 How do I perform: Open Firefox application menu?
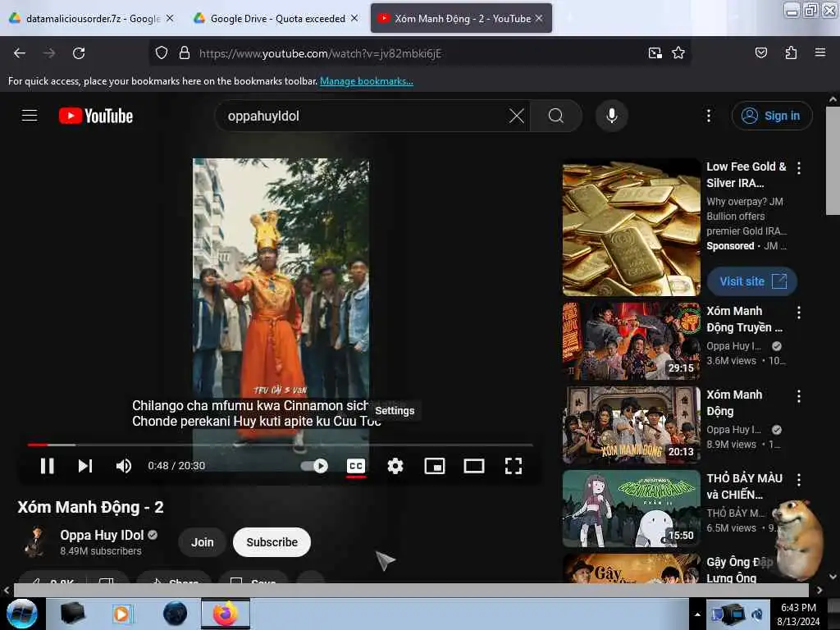click(819, 53)
